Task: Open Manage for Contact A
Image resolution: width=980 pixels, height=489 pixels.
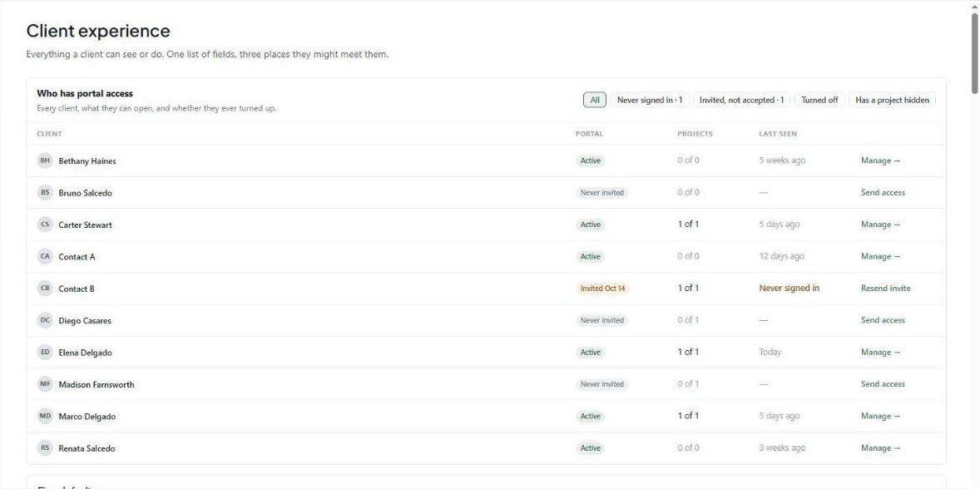Action: (881, 256)
